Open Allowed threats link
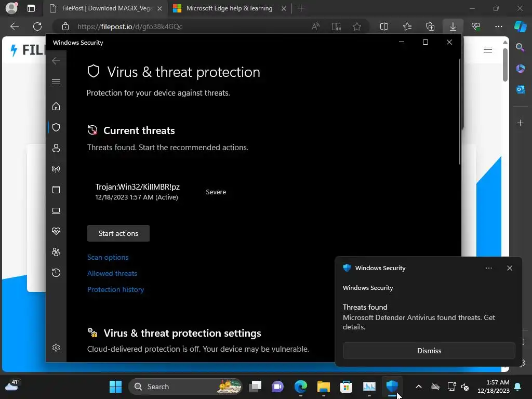The image size is (532, 399). click(x=112, y=273)
